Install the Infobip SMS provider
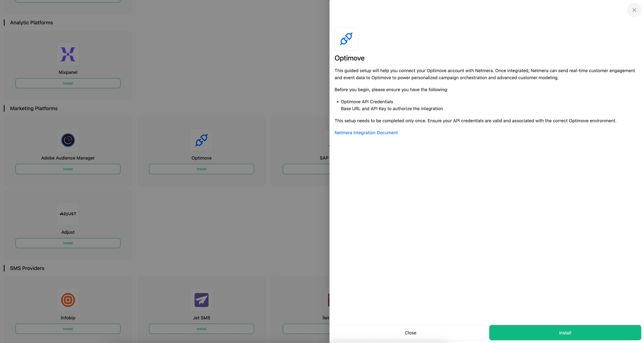 click(x=68, y=329)
